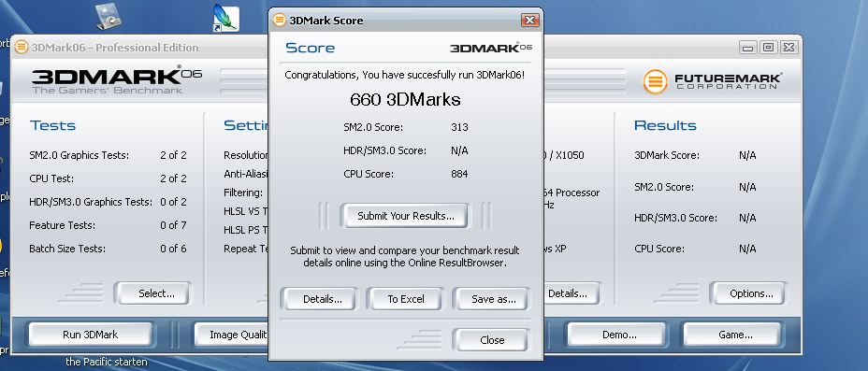Image resolution: width=868 pixels, height=371 pixels.
Task: Click the 3DMark Score dialog title icon
Action: pyautogui.click(x=280, y=21)
